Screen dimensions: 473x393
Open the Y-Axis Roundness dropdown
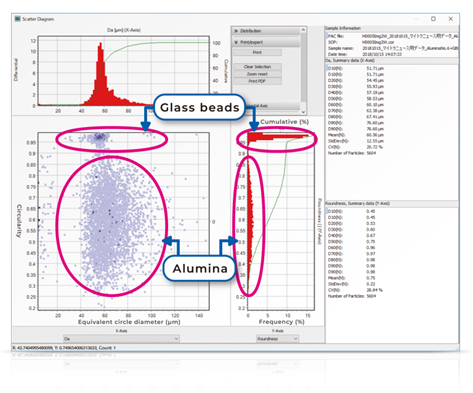(x=277, y=339)
